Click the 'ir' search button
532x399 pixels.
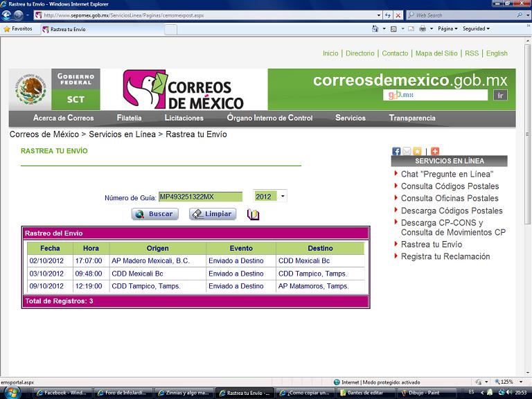pyautogui.click(x=500, y=96)
